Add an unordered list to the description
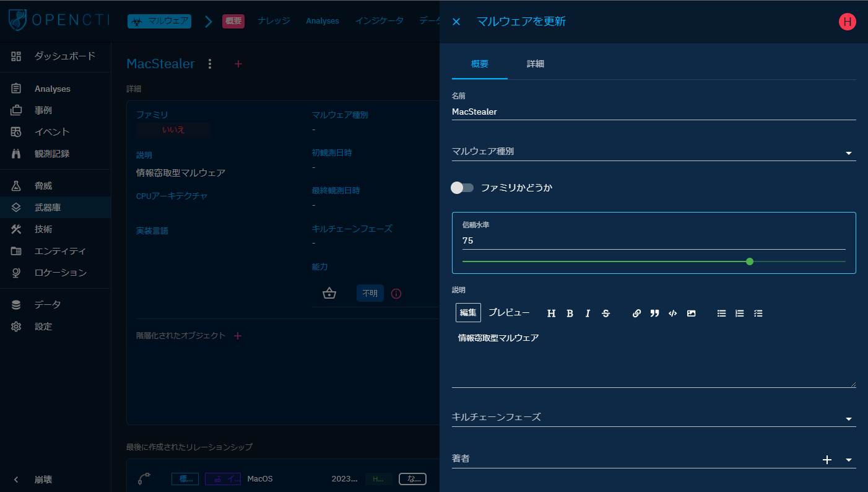Viewport: 868px width, 492px height. tap(721, 314)
